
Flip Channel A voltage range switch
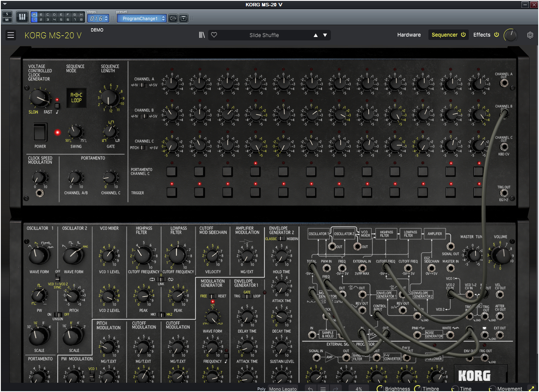click(x=144, y=85)
